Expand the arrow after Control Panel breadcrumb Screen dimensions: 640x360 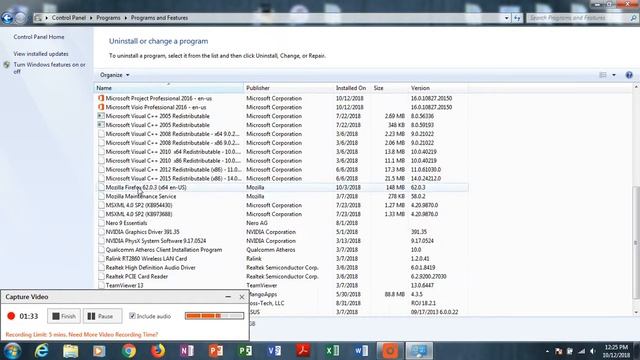click(91, 18)
